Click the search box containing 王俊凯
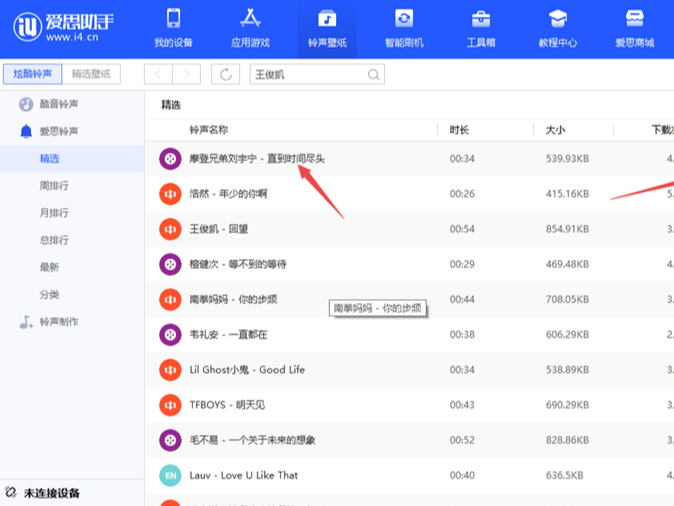This screenshot has width=674, height=506. [317, 74]
